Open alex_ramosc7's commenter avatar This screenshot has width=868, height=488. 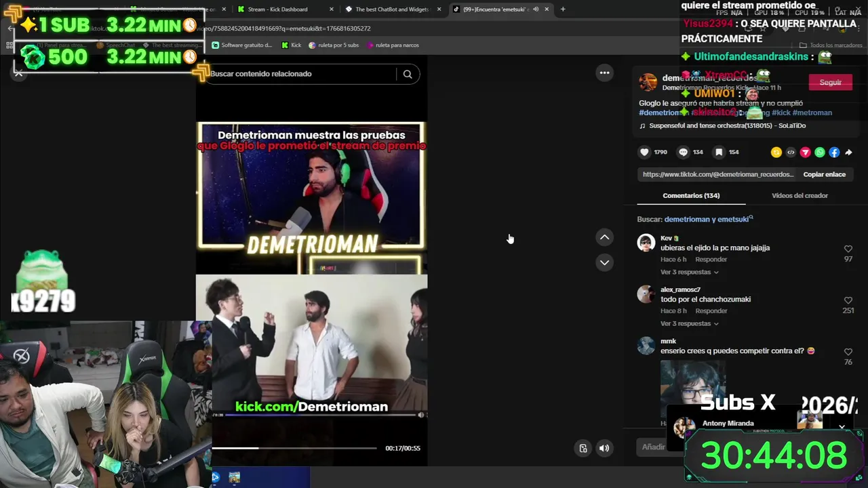point(646,294)
